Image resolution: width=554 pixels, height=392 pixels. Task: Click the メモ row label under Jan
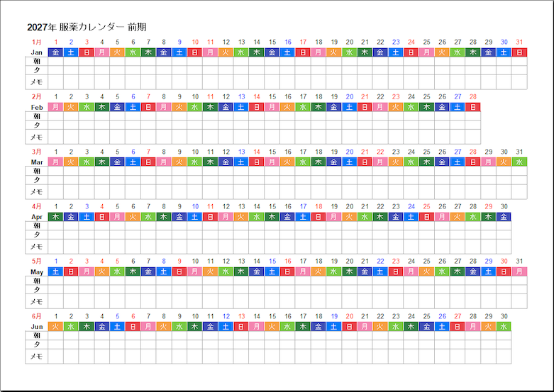[36, 82]
